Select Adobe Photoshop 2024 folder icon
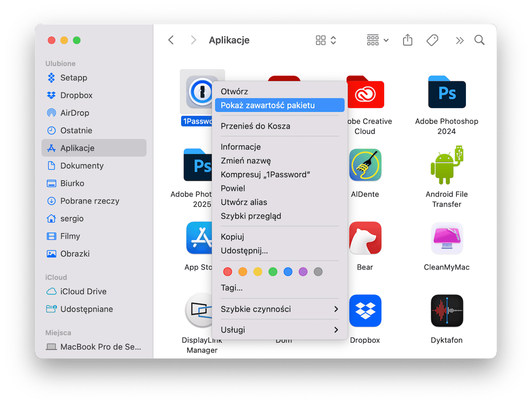Screen dimensions: 532x405 447,92
